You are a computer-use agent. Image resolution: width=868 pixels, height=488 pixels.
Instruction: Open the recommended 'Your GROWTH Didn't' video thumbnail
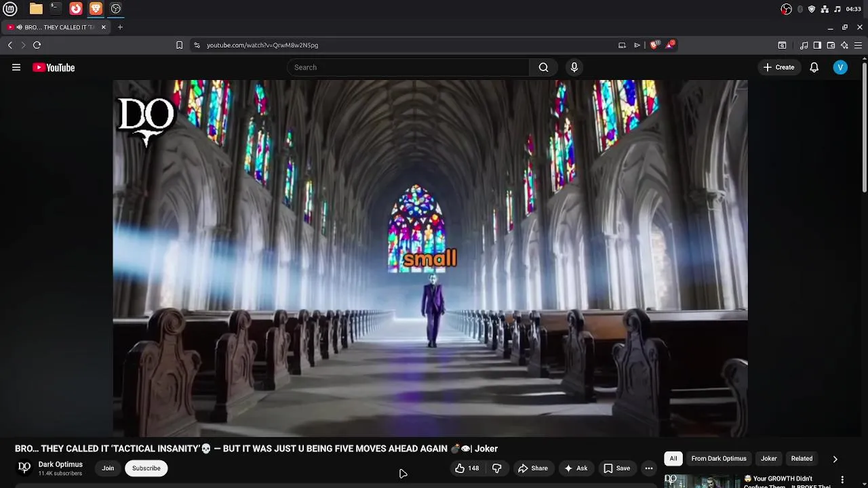701,481
